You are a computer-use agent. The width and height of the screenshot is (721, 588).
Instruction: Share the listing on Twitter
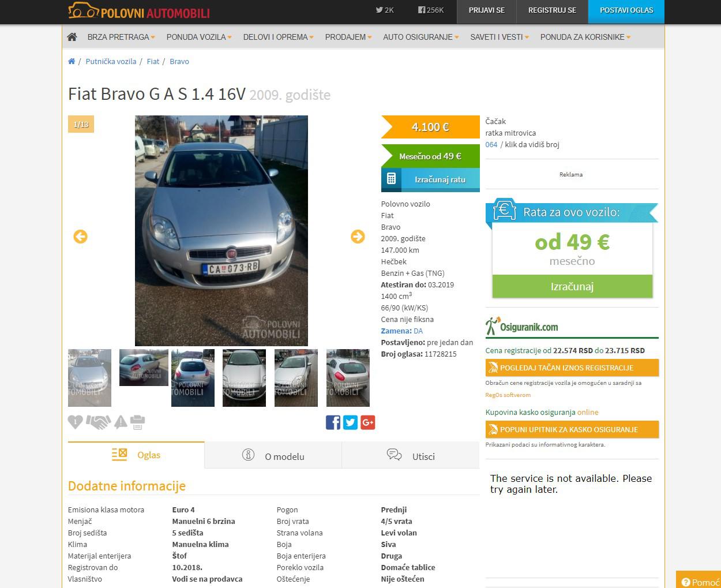point(350,422)
